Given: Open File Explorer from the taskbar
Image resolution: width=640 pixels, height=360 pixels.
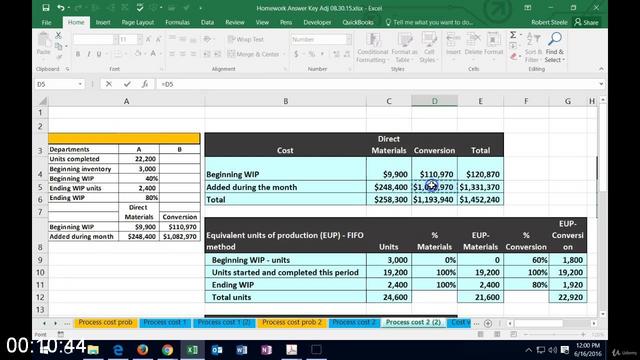Looking at the screenshot, I should tap(93, 350).
